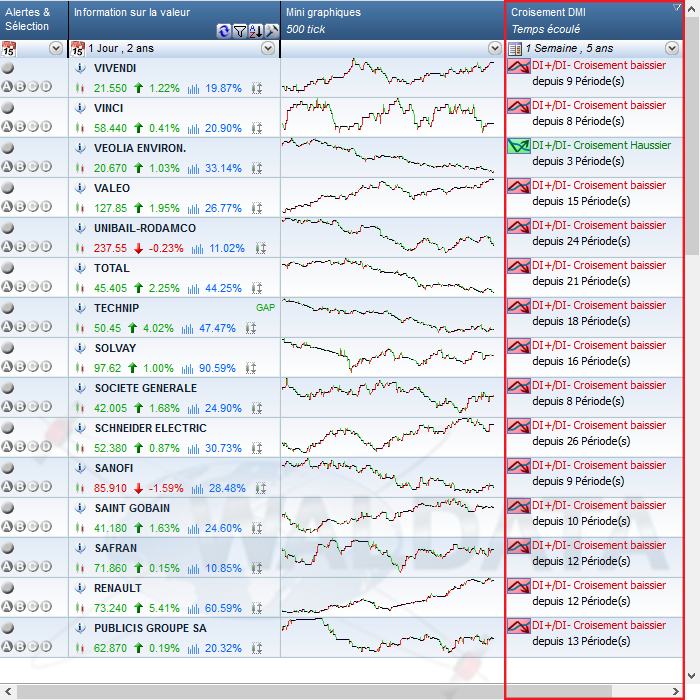
Task: Open the SCHNEIDER ELECTRIC stock name
Action: coord(150,428)
